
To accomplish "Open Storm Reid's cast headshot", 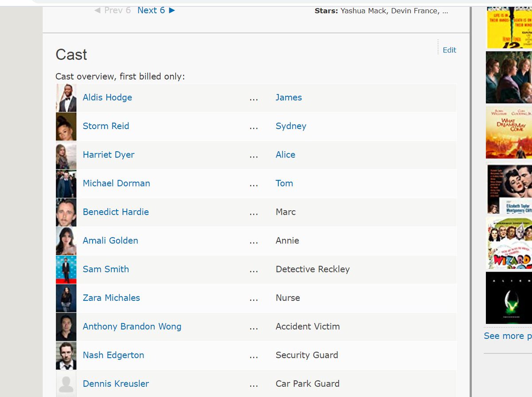I will (66, 126).
